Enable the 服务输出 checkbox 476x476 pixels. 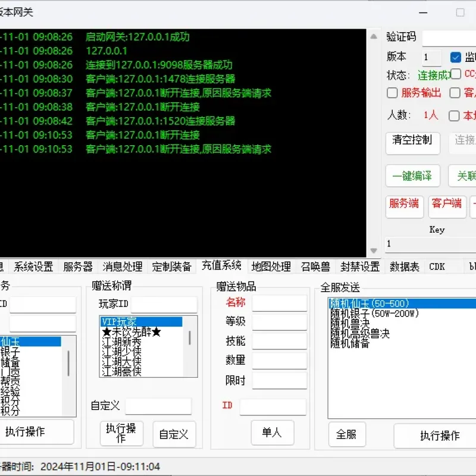coord(392,93)
